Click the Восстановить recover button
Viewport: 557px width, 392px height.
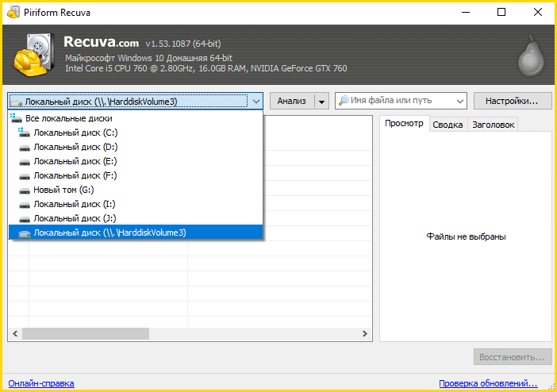[513, 357]
